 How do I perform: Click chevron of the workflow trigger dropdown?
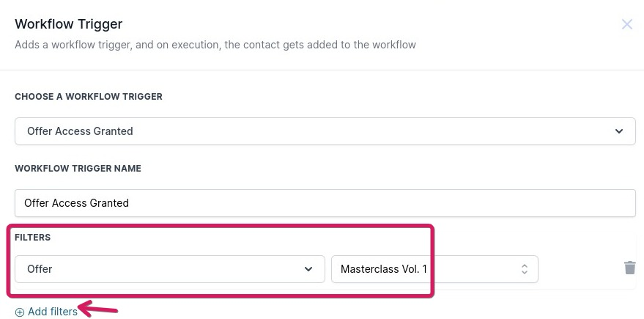point(619,131)
